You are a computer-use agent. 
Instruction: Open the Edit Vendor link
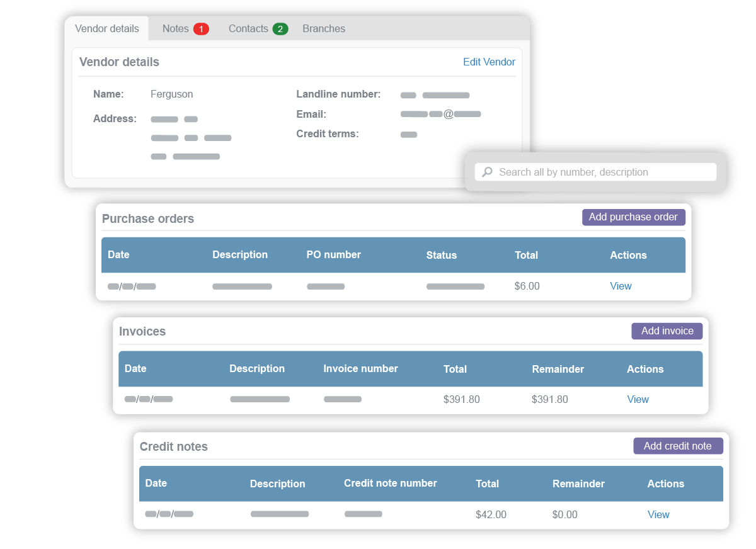[489, 62]
